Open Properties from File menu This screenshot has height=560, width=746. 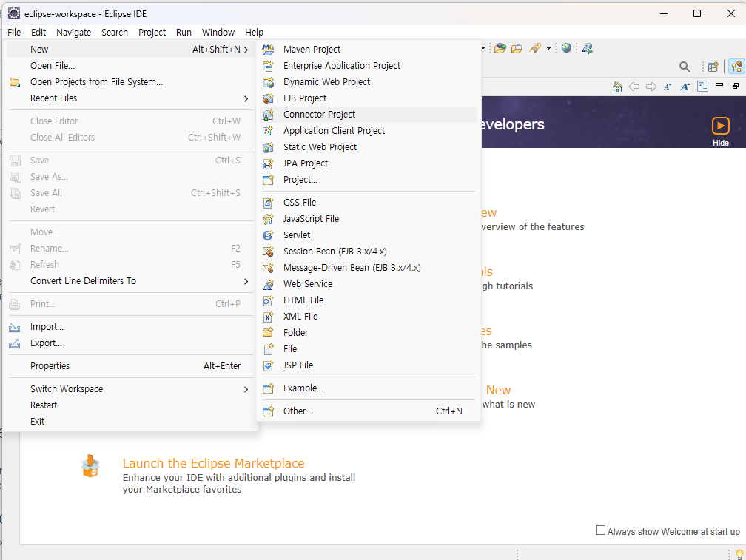(x=130, y=366)
